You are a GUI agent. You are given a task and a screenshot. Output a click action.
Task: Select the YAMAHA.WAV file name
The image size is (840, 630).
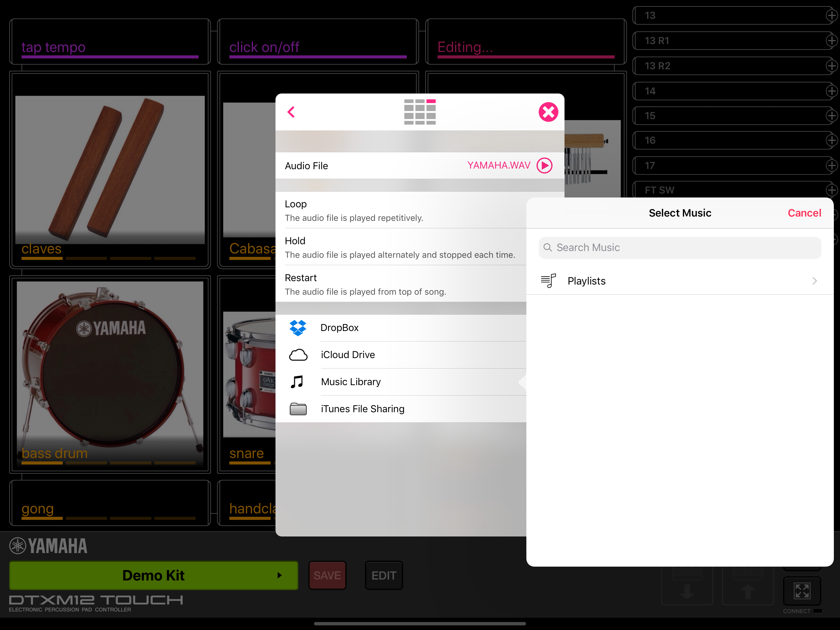click(499, 165)
